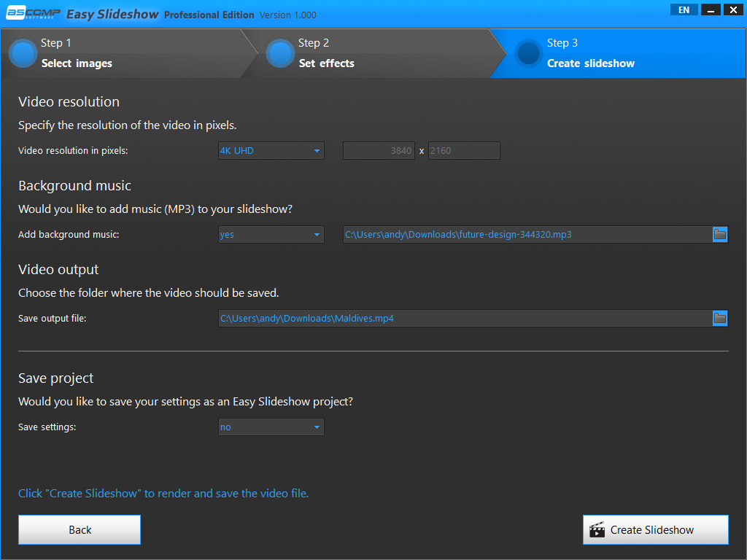Click 'Professional Edition' title text
Image resolution: width=747 pixels, height=560 pixels.
(209, 15)
